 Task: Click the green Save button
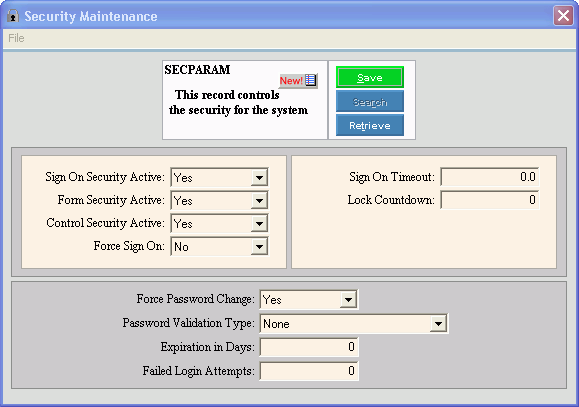pyautogui.click(x=370, y=77)
